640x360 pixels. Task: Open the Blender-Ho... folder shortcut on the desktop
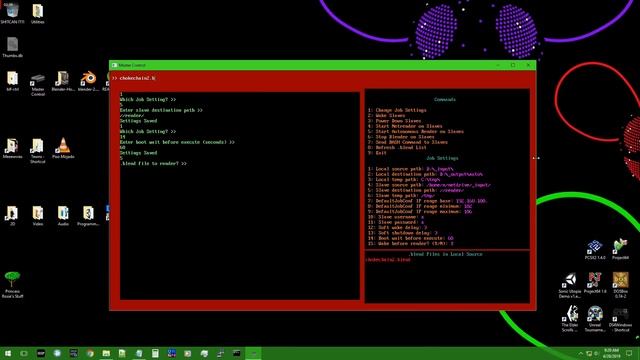[x=63, y=81]
